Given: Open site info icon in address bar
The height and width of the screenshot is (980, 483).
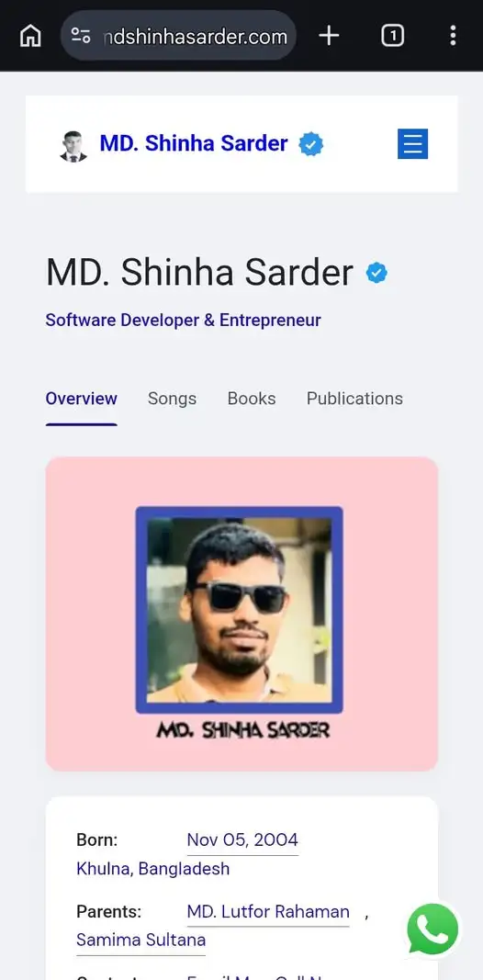Looking at the screenshot, I should (81, 36).
